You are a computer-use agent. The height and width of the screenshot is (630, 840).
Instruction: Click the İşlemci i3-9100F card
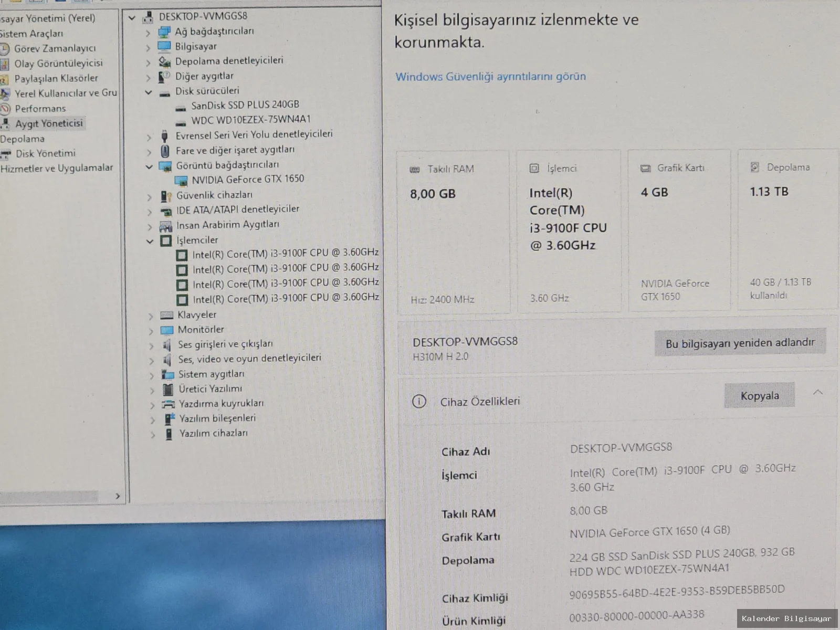coord(569,232)
